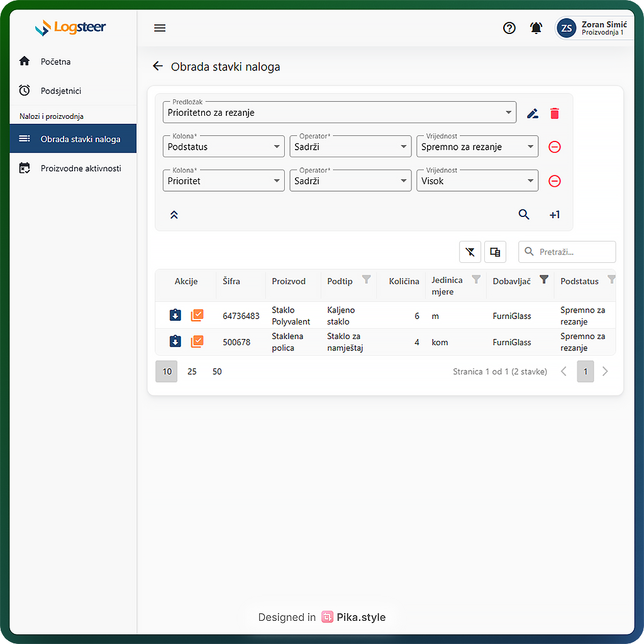Screen dimensions: 644x644
Task: Go back using the arrow icon
Action: pyautogui.click(x=158, y=67)
